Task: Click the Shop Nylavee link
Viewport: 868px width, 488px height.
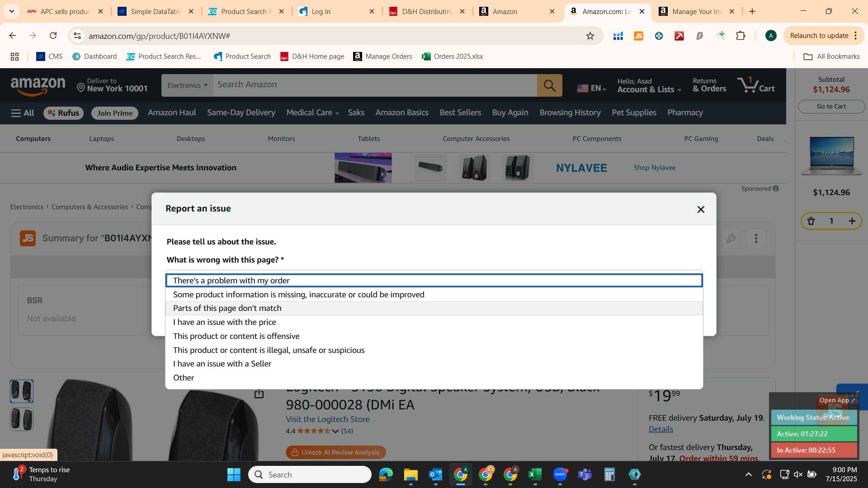Action: pyautogui.click(x=654, y=168)
